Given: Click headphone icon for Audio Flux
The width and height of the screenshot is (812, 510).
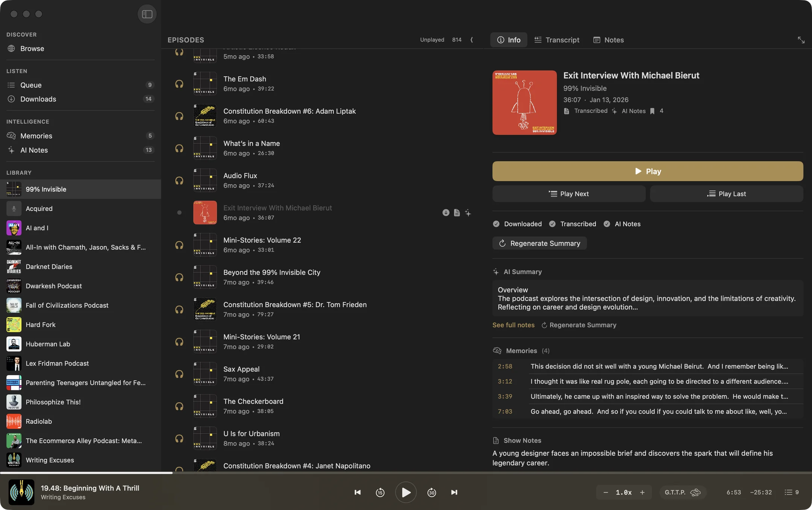Looking at the screenshot, I should [179, 181].
